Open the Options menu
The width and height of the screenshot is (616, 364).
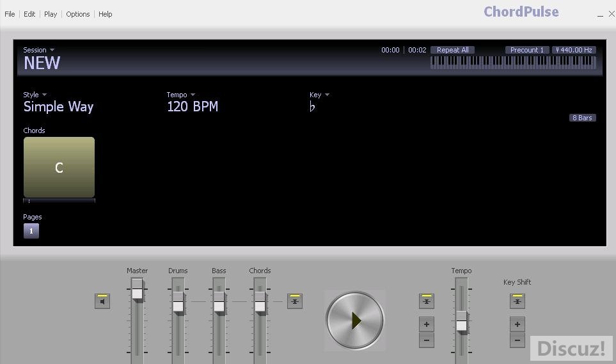[x=78, y=14]
